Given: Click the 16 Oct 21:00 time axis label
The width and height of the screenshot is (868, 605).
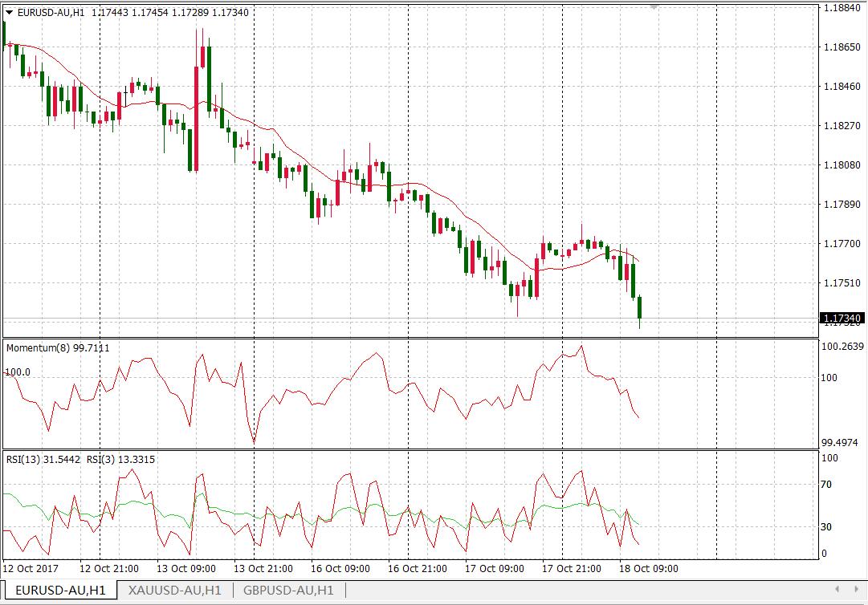Looking at the screenshot, I should click(x=418, y=569).
